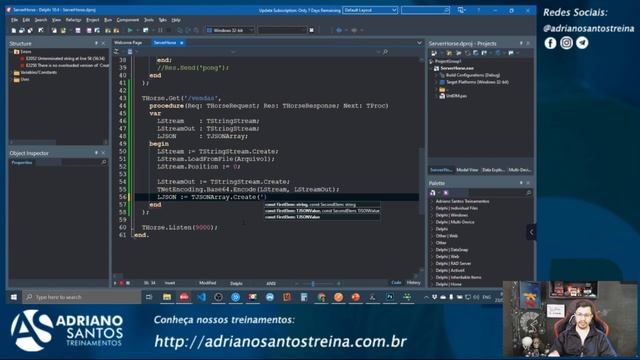640x360 pixels.
Task: Close the ServerHorse editor tab
Action: pos(182,42)
